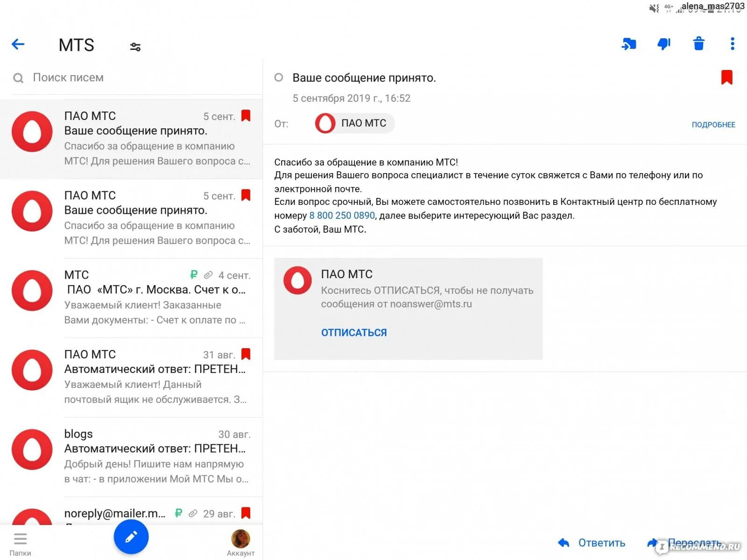Toggle read/unread circle beside message subject
This screenshot has height=560, width=747.
click(x=279, y=77)
